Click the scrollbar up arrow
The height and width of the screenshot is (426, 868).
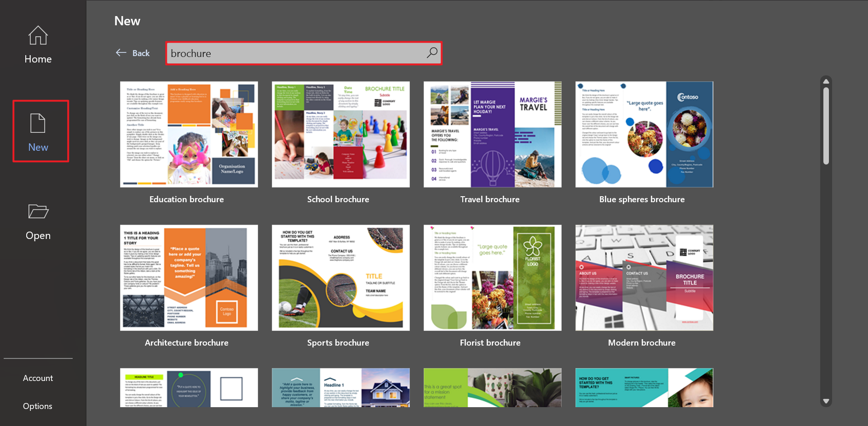point(826,80)
